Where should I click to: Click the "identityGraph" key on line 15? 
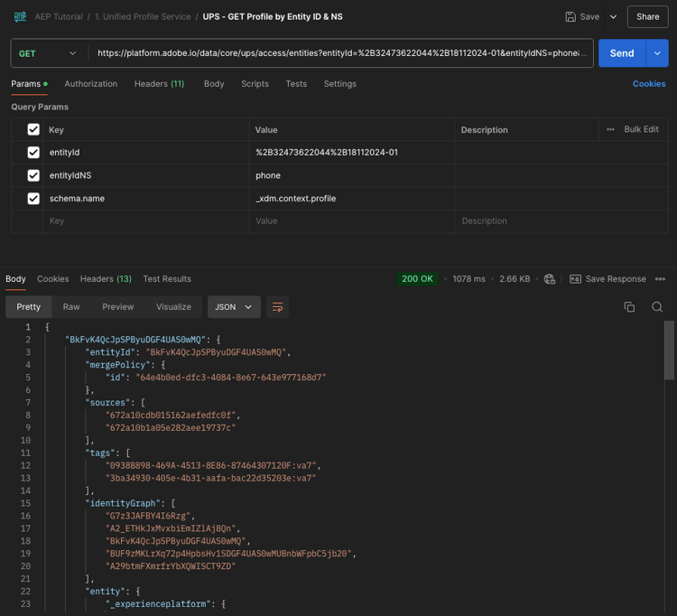click(x=125, y=503)
